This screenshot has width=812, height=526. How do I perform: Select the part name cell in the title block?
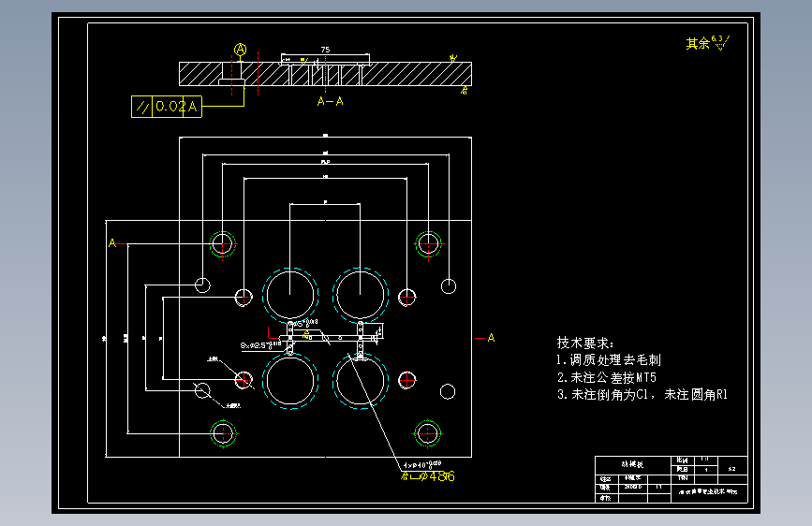point(633,464)
